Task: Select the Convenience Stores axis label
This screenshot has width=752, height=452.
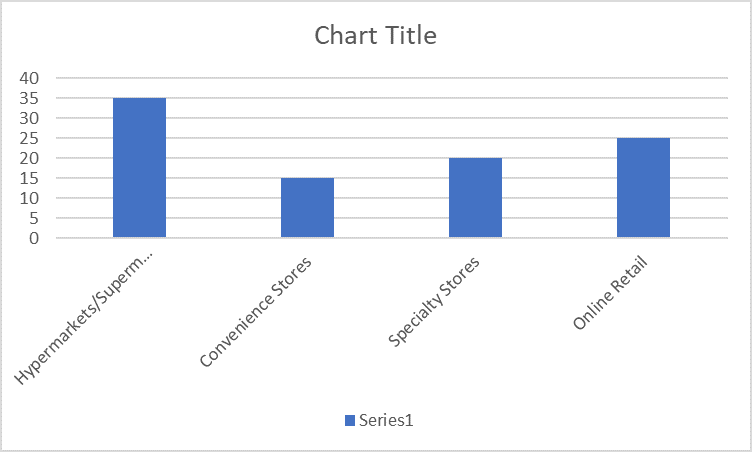Action: click(x=256, y=312)
